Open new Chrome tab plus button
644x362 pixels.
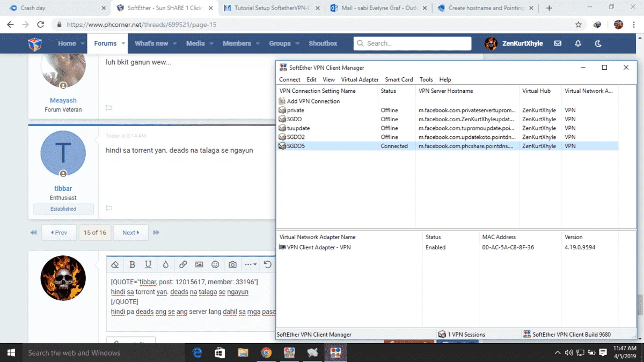(549, 8)
